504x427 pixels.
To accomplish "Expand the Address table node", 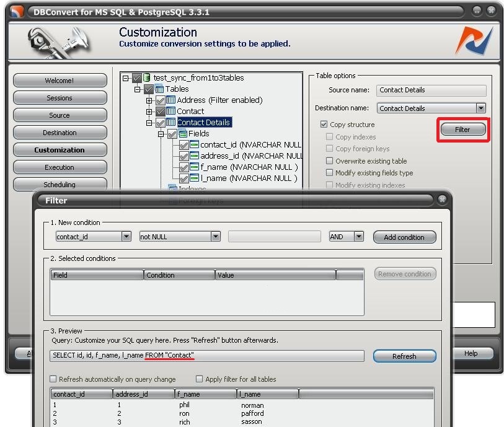I will 149,100.
